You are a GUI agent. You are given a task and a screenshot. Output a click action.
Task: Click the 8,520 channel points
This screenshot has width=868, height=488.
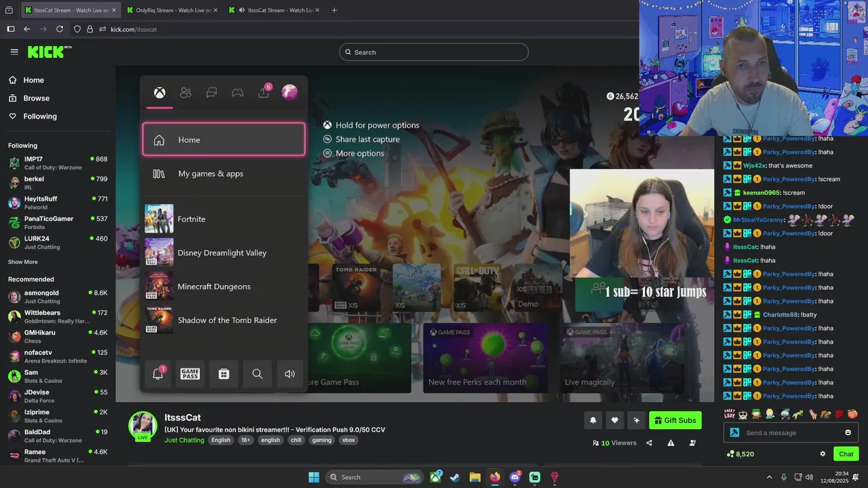[741, 454]
